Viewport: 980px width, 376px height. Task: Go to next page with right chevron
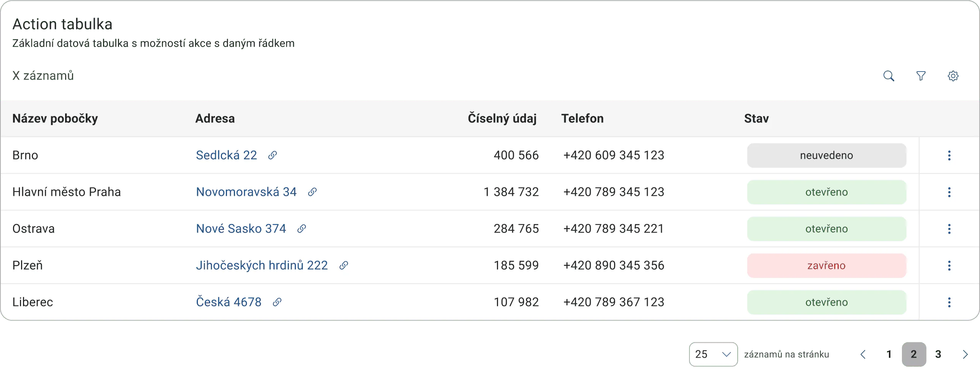pos(965,354)
